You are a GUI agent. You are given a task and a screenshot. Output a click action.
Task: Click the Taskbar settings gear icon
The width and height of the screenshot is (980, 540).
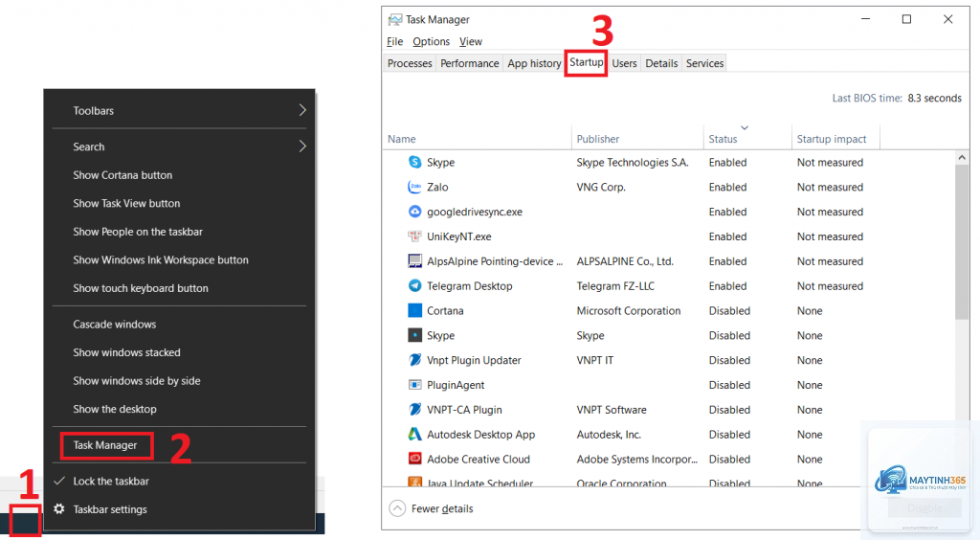coord(59,508)
